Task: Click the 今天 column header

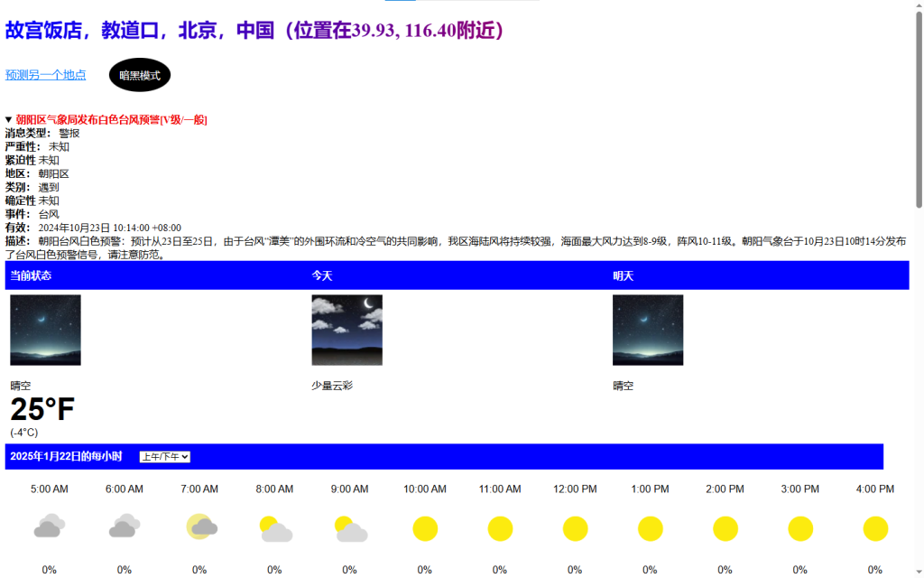Action: tap(322, 275)
